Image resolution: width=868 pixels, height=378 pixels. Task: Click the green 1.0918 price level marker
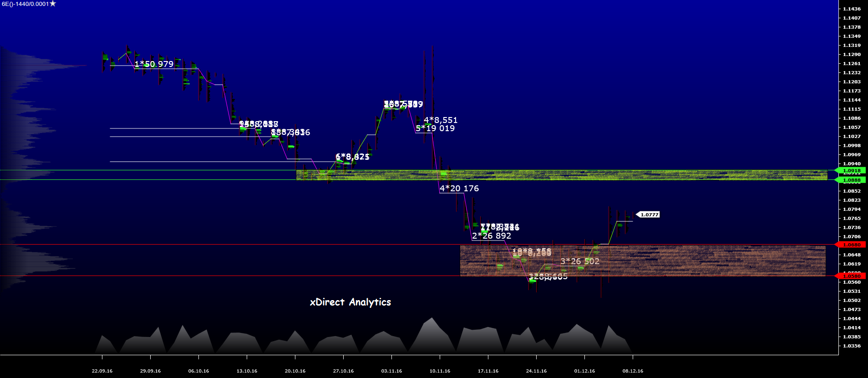coord(852,170)
